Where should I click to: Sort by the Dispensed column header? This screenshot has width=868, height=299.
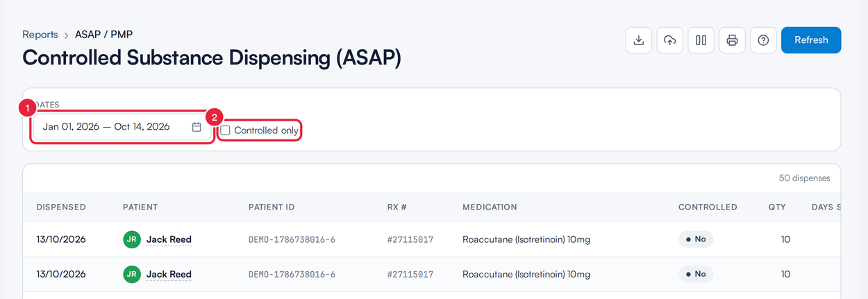(x=61, y=207)
